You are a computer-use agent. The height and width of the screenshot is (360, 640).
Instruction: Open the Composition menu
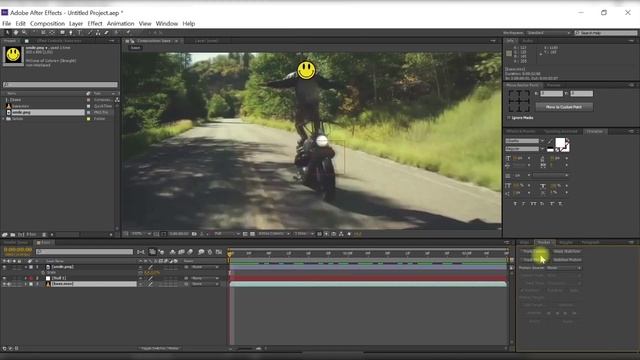[x=47, y=24]
